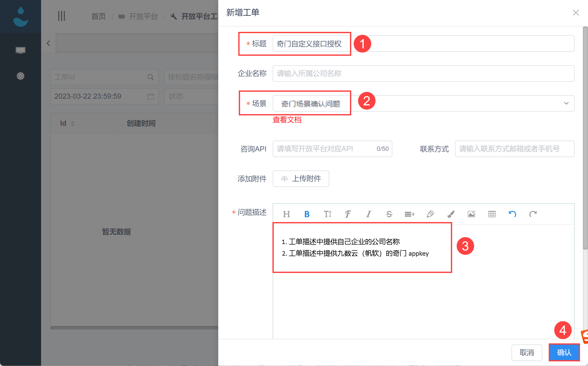Toggle bold formatting in editor toolbar

point(307,214)
